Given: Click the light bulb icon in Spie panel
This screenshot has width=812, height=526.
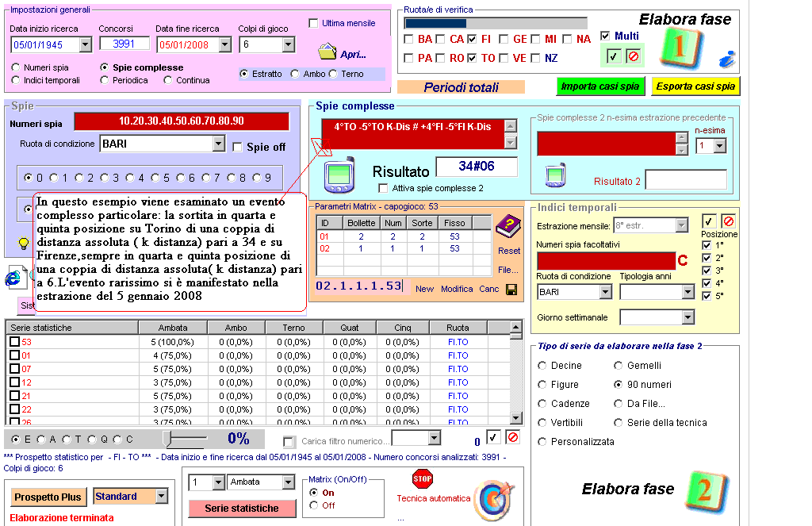Looking at the screenshot, I should 23,243.
